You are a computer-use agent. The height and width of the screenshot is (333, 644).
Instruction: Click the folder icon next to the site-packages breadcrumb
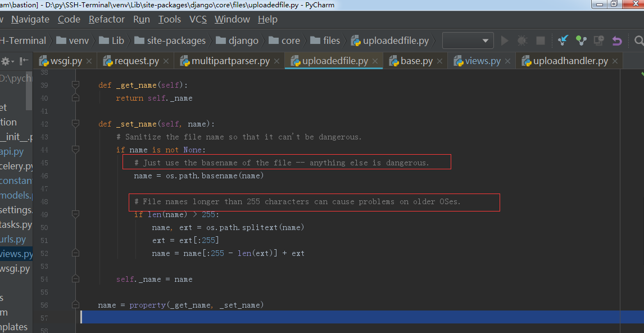[x=139, y=40]
